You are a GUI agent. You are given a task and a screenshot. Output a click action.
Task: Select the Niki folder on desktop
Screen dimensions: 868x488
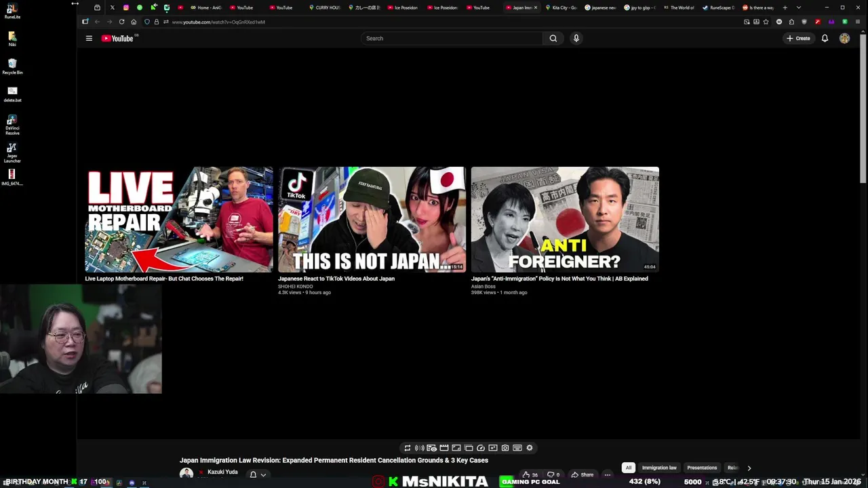12,38
